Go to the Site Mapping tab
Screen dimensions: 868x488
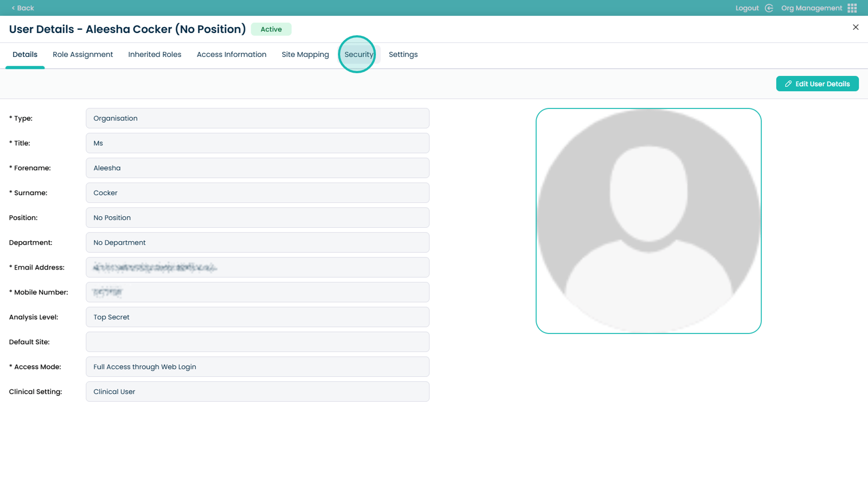pos(305,55)
